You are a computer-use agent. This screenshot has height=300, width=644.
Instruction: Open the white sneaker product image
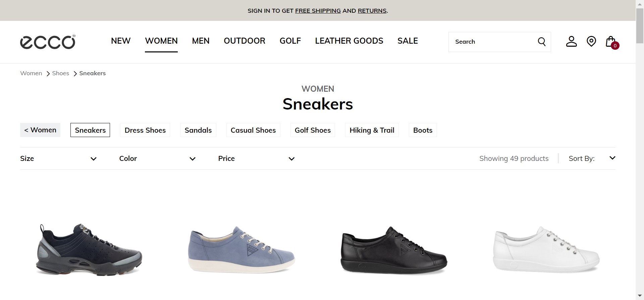546,250
